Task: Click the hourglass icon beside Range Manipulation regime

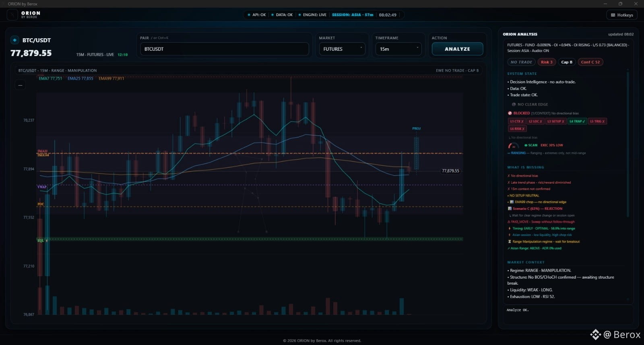Action: (510, 242)
